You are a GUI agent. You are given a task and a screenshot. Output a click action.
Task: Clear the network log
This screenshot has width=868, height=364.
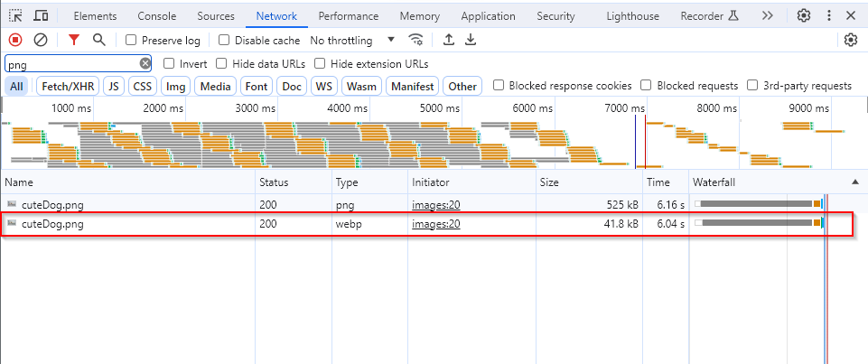[x=41, y=40]
